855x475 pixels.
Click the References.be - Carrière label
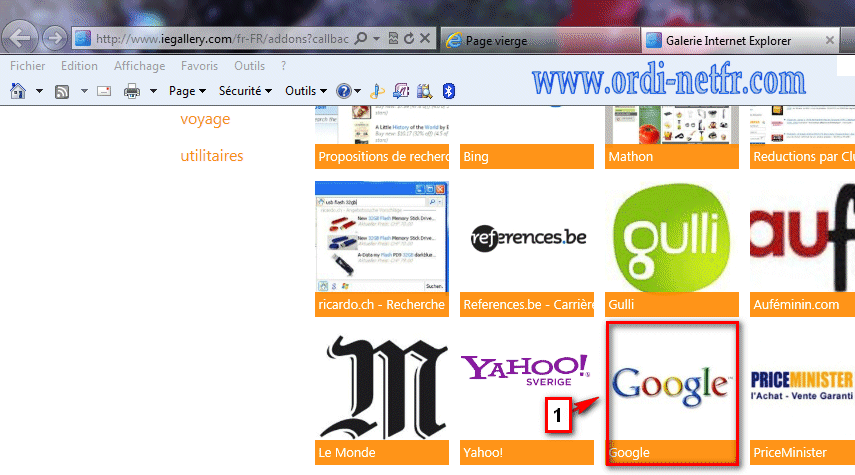point(527,304)
